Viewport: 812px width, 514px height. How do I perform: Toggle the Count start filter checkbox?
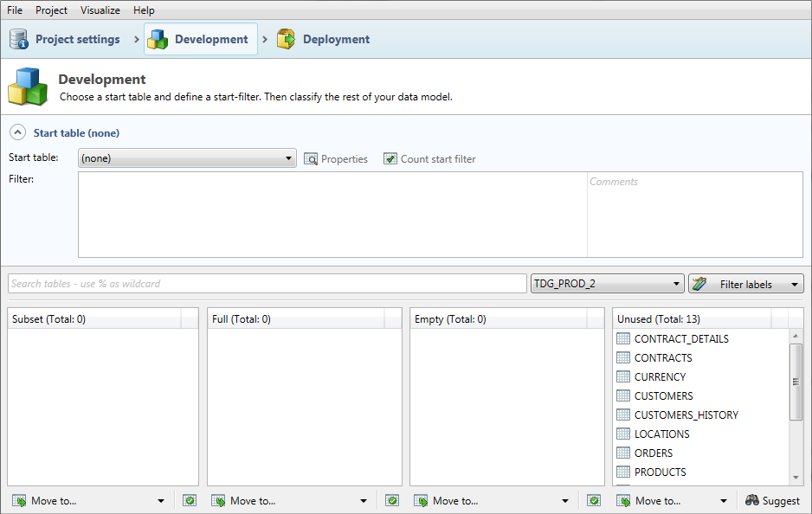pyautogui.click(x=390, y=159)
